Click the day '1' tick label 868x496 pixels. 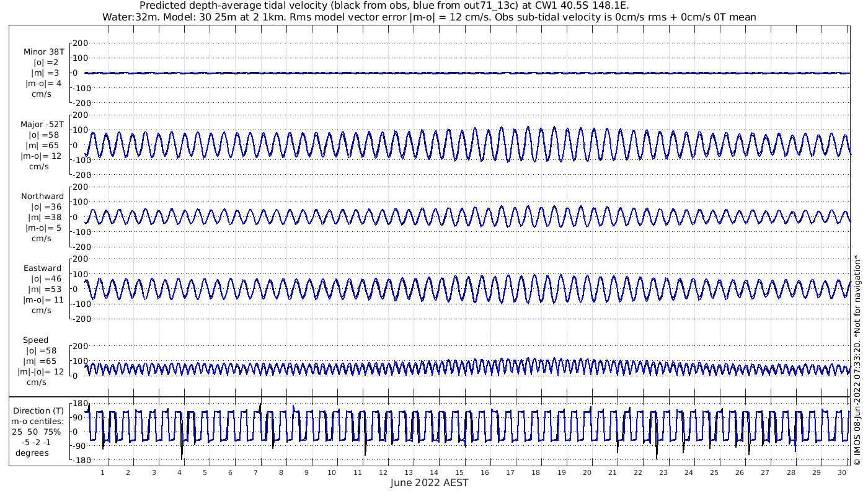(103, 472)
